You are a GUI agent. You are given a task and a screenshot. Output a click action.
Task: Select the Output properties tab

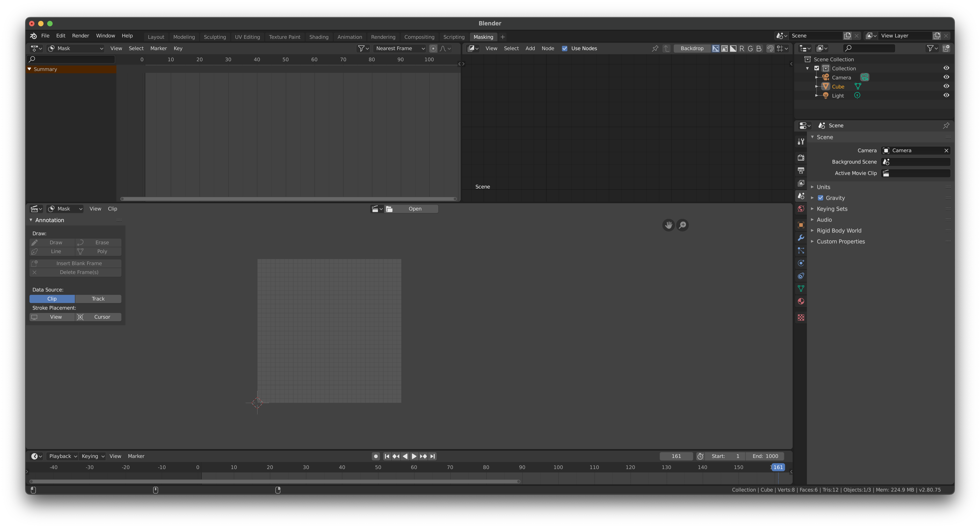(801, 170)
